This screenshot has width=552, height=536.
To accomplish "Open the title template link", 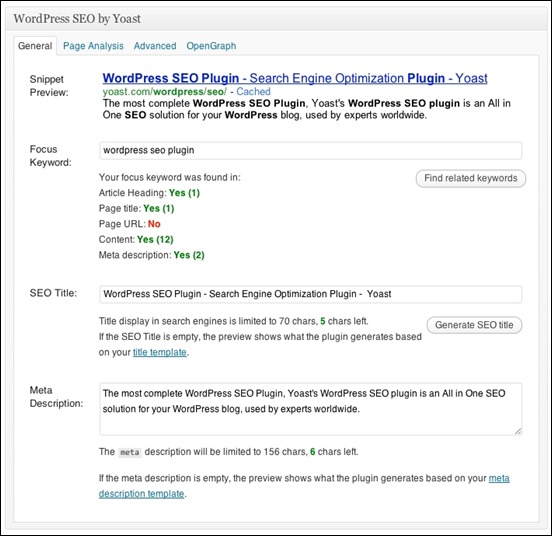I will tap(159, 352).
